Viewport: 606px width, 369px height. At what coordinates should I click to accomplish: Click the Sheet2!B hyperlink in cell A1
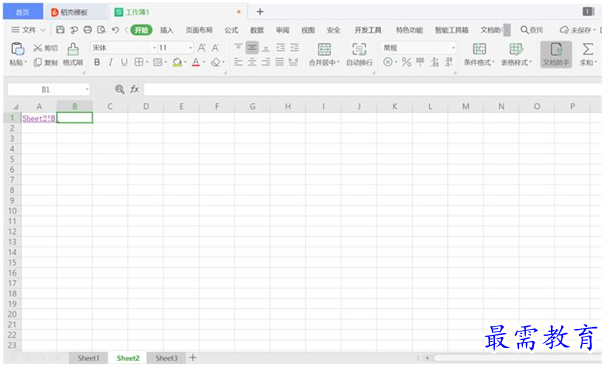pyautogui.click(x=39, y=118)
